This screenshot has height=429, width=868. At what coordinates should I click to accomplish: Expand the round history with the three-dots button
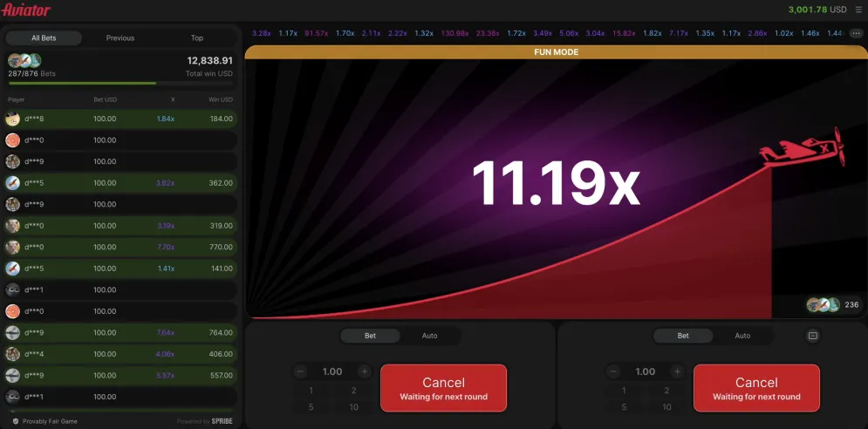click(856, 33)
